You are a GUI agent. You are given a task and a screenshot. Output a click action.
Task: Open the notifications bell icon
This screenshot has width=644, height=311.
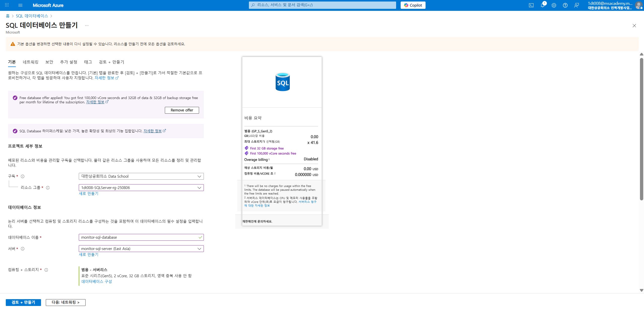point(542,5)
